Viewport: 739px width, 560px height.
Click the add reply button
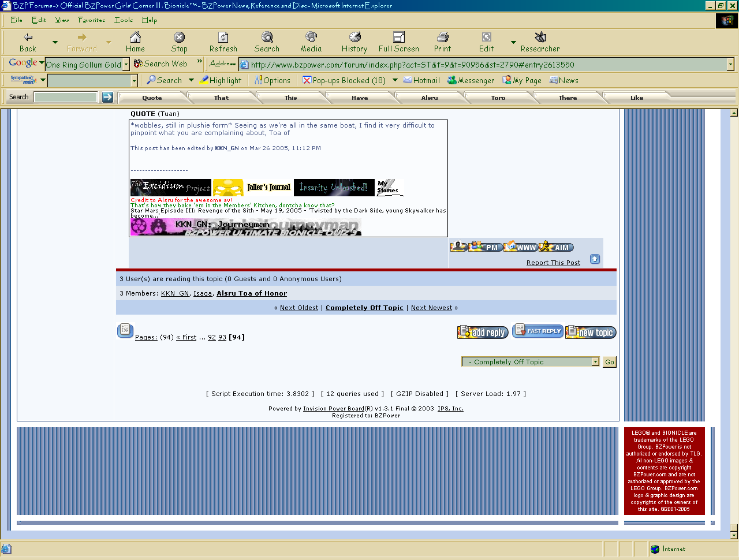click(483, 332)
